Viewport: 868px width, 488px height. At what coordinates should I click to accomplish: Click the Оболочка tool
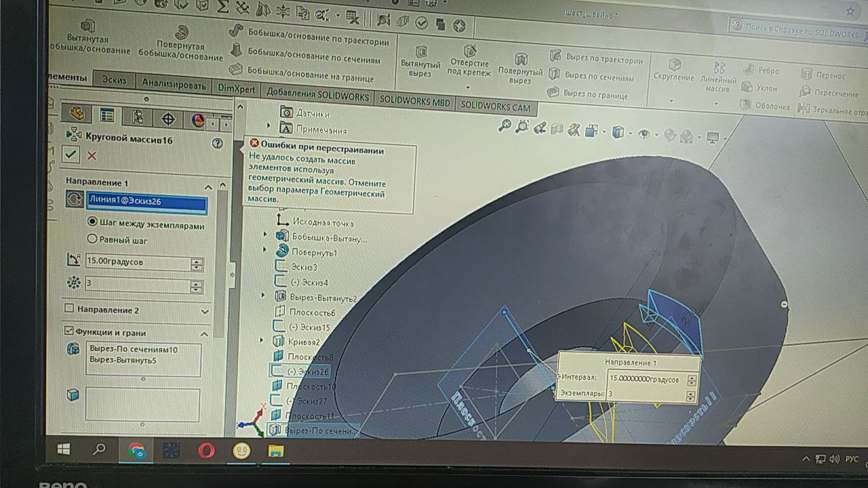(764, 106)
